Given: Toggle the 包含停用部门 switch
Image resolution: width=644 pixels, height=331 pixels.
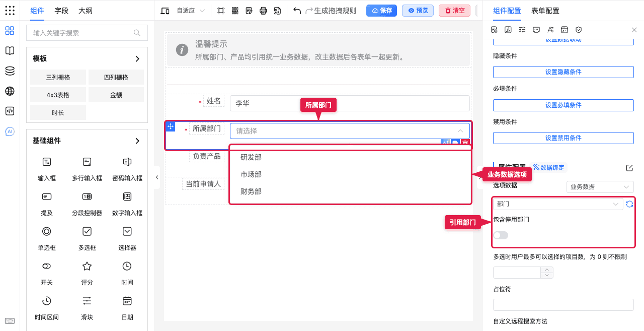Looking at the screenshot, I should (x=501, y=235).
